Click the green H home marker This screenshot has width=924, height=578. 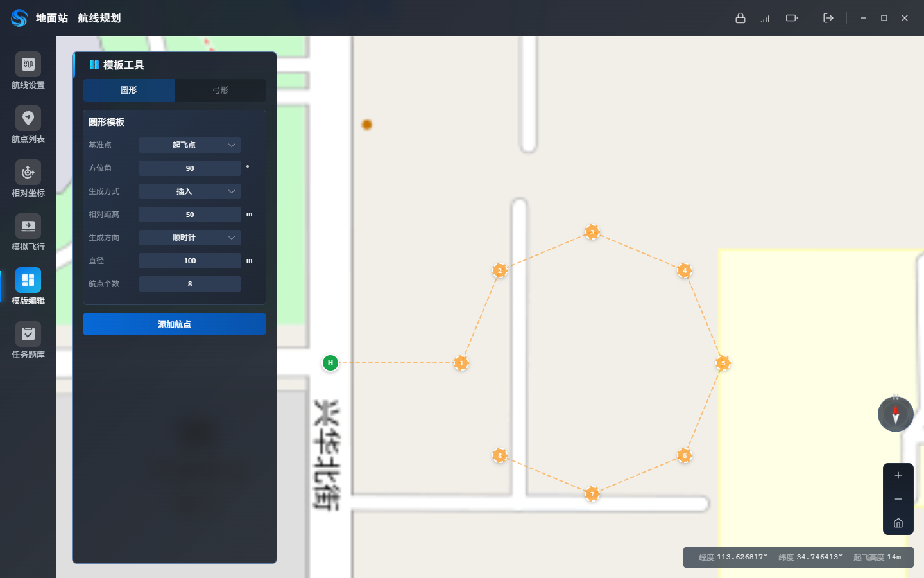click(330, 363)
